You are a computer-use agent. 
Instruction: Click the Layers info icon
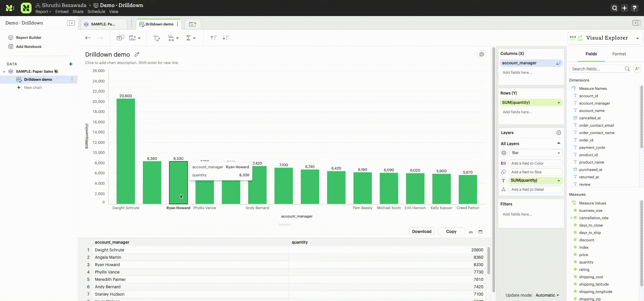point(559,133)
